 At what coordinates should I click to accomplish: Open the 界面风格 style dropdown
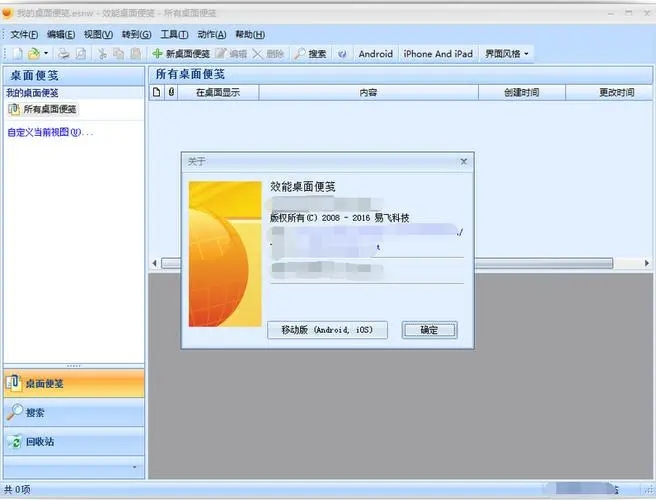[507, 54]
